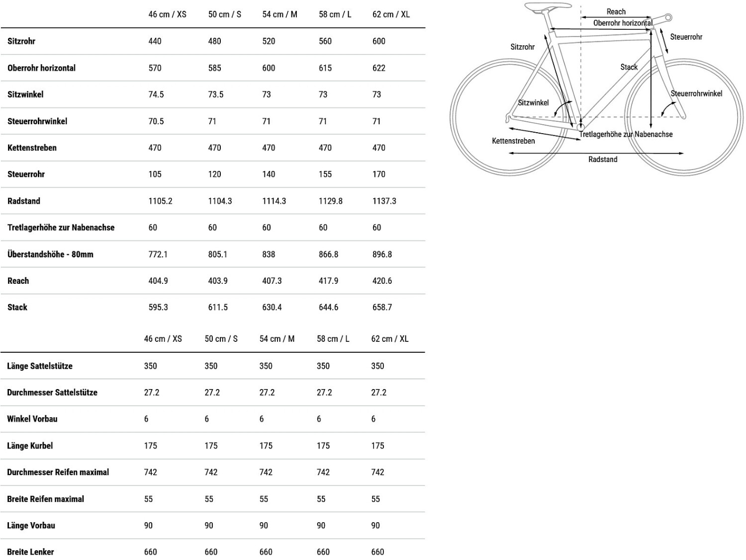
Task: Click the Länge Sattelstütze row label
Action: tap(40, 366)
